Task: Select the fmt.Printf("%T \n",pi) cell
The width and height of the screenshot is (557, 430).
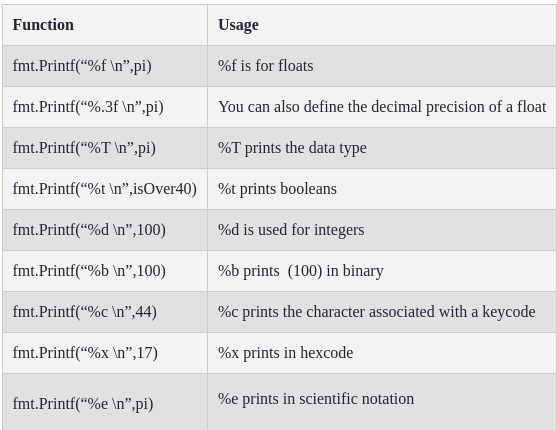Action: click(x=105, y=148)
